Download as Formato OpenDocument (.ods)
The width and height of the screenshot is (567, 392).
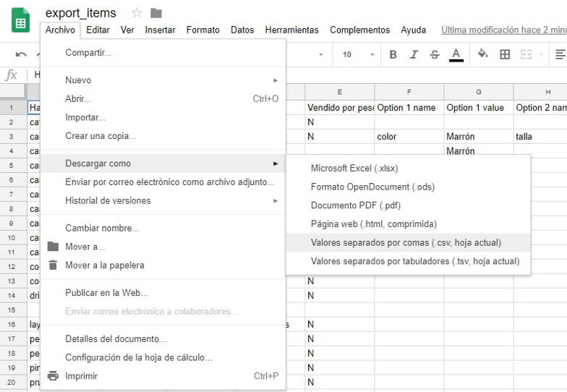pos(408,187)
